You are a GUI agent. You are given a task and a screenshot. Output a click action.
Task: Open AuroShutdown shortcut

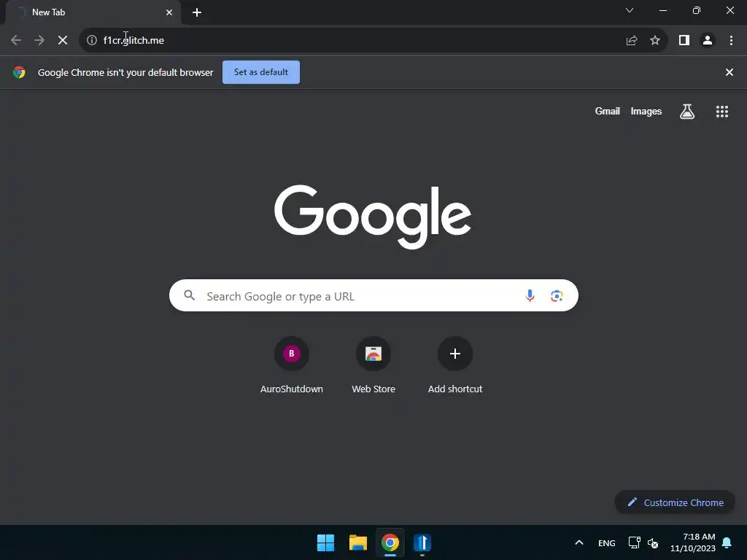click(292, 366)
